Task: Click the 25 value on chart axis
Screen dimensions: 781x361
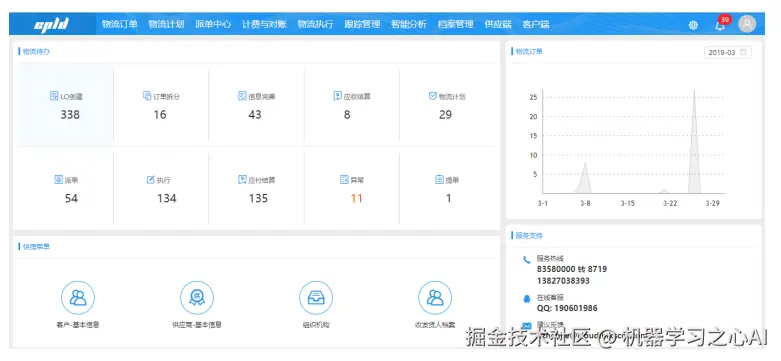Action: pyautogui.click(x=533, y=97)
